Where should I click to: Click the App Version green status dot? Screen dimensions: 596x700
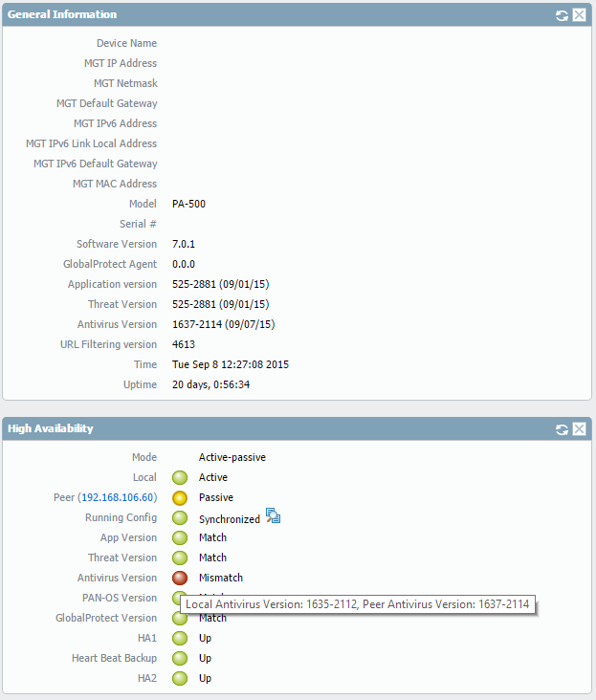tap(180, 538)
